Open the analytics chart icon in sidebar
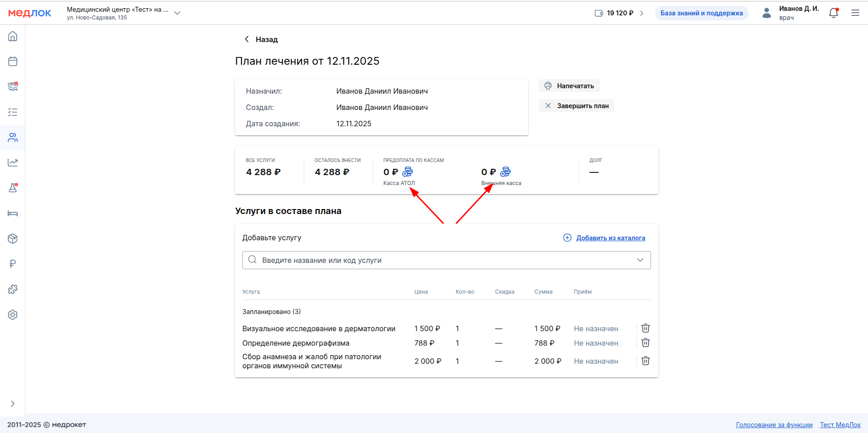The height and width of the screenshot is (433, 868). tap(13, 163)
